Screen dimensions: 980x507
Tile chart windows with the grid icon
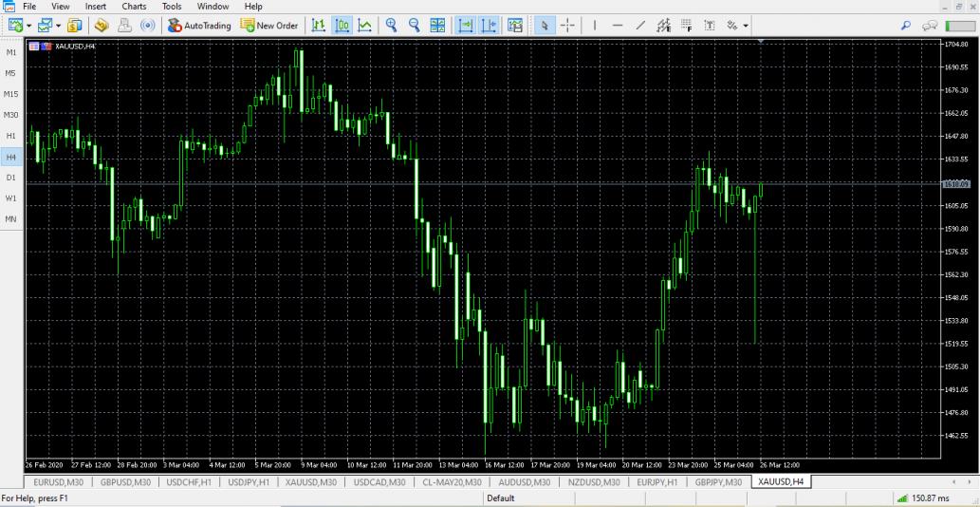click(437, 26)
